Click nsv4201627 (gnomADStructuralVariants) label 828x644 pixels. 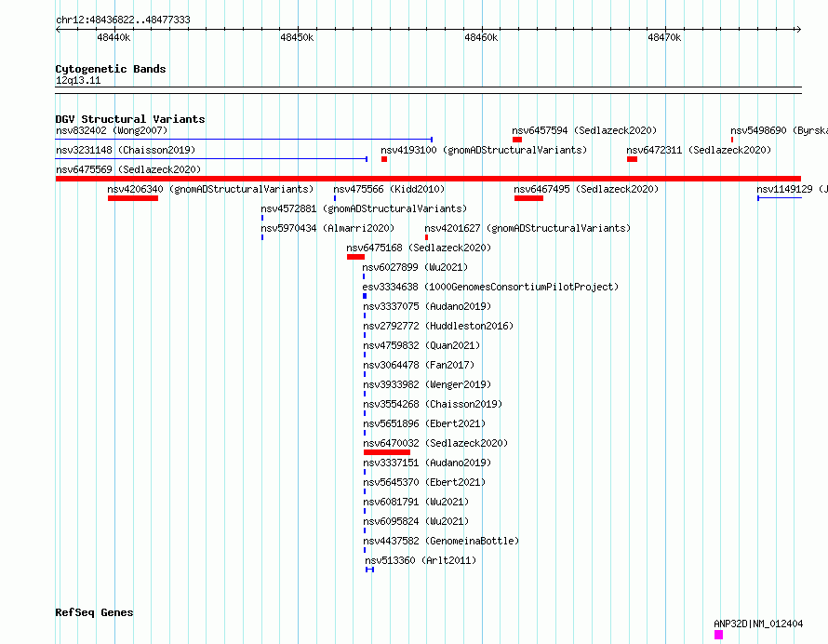click(528, 228)
